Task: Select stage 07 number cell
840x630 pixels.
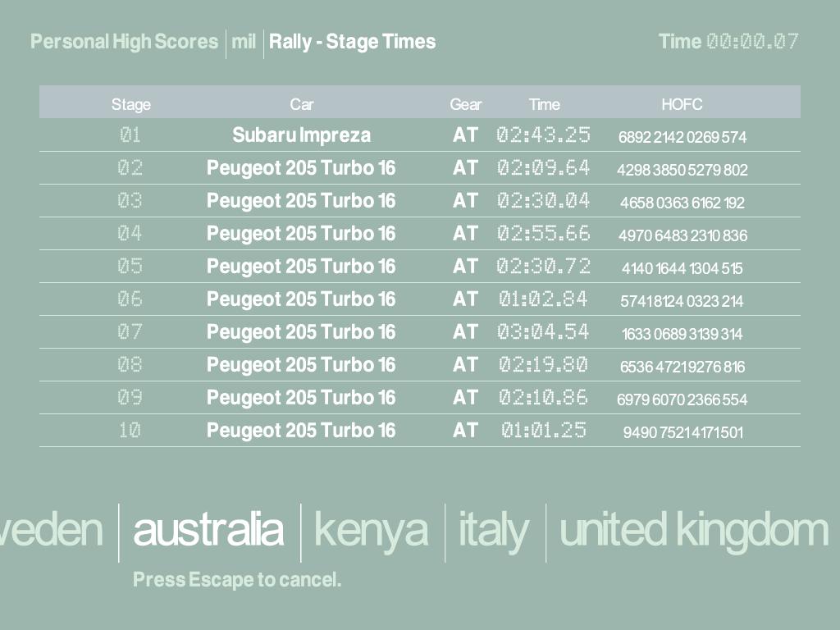Action: (130, 332)
